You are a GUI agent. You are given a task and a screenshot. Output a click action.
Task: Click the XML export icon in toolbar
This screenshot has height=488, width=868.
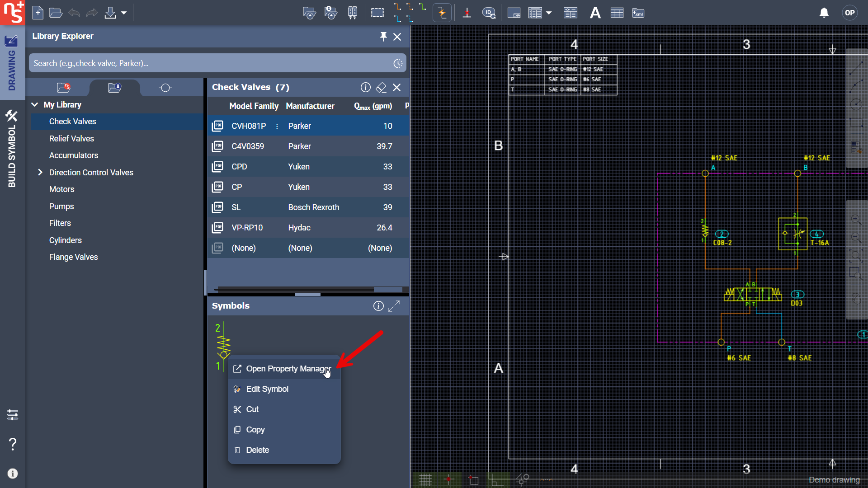coord(638,13)
